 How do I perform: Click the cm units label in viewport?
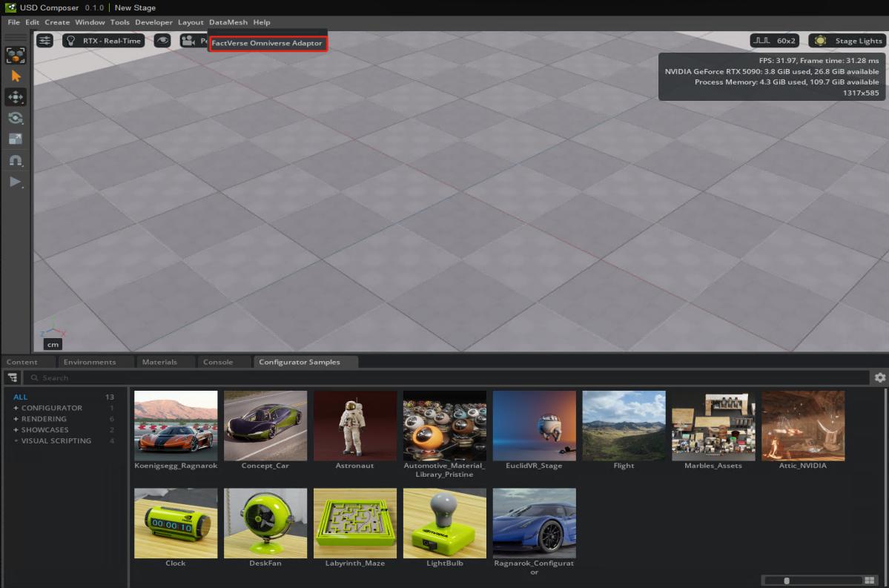53,344
